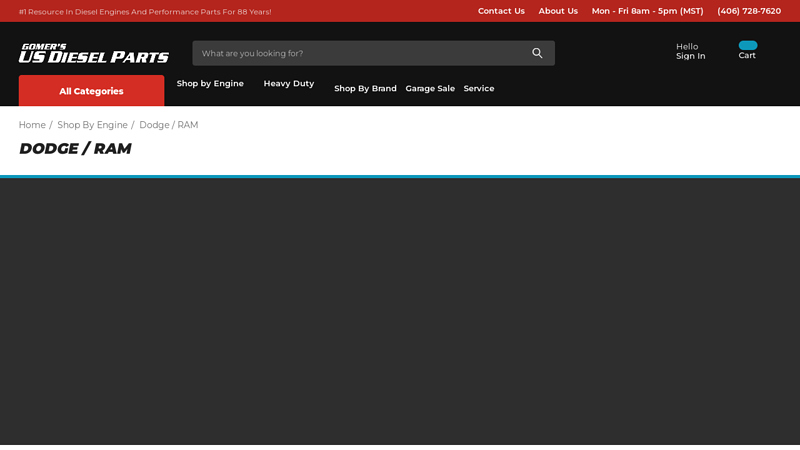This screenshot has height=450, width=800.
Task: Click the Hello Sign In link
Action: (690, 51)
